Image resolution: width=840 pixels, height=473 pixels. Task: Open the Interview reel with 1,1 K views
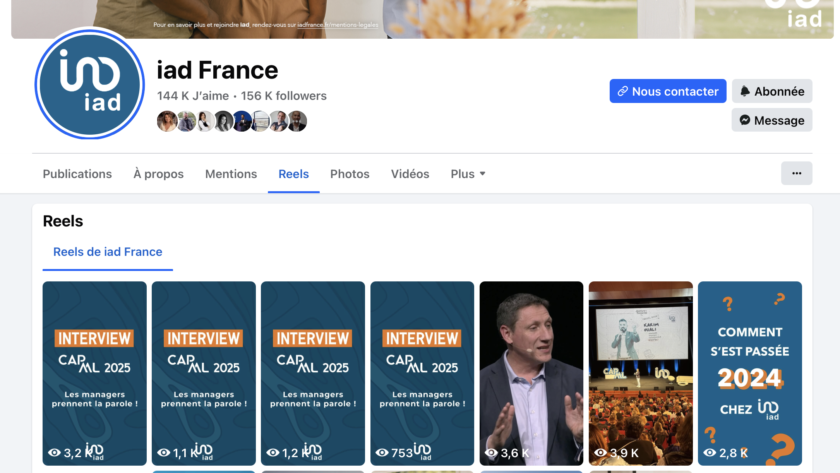point(204,373)
